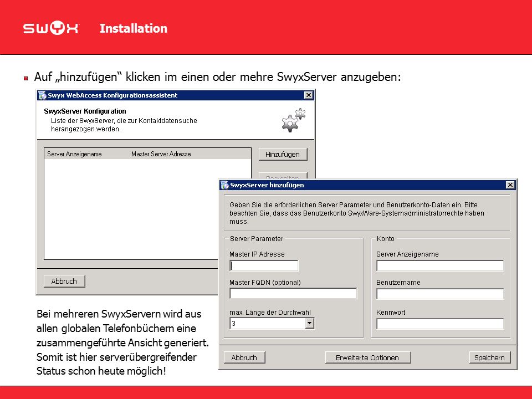Image resolution: width=532 pixels, height=399 pixels.
Task: Click the Hinzufügen button in the Konfigurationsassistent
Action: pos(283,154)
